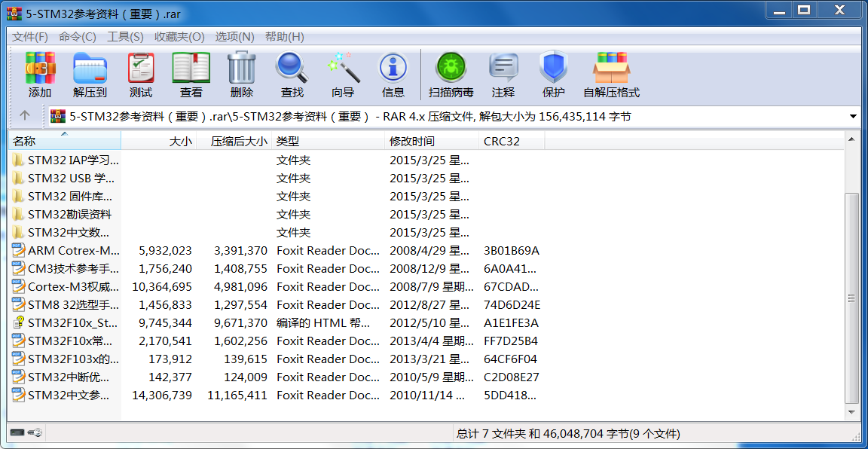Image resolution: width=868 pixels, height=449 pixels.
Task: Open the 工具(S) menu
Action: click(125, 37)
